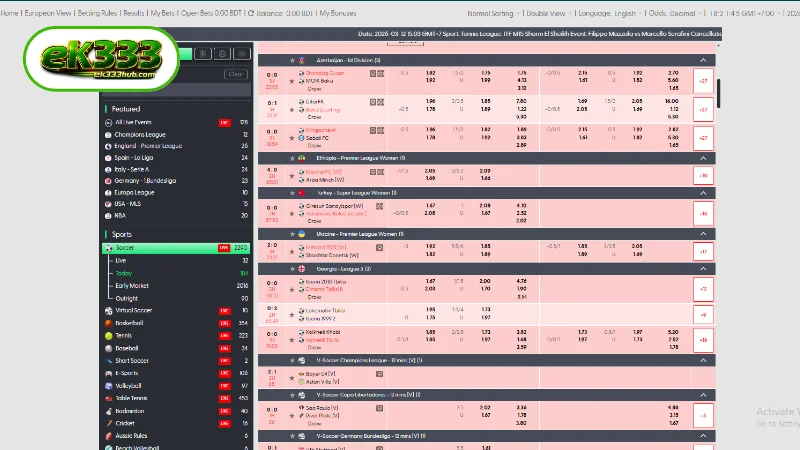Open the Normal Sorting dropdown
800x450 pixels.
[x=493, y=13]
